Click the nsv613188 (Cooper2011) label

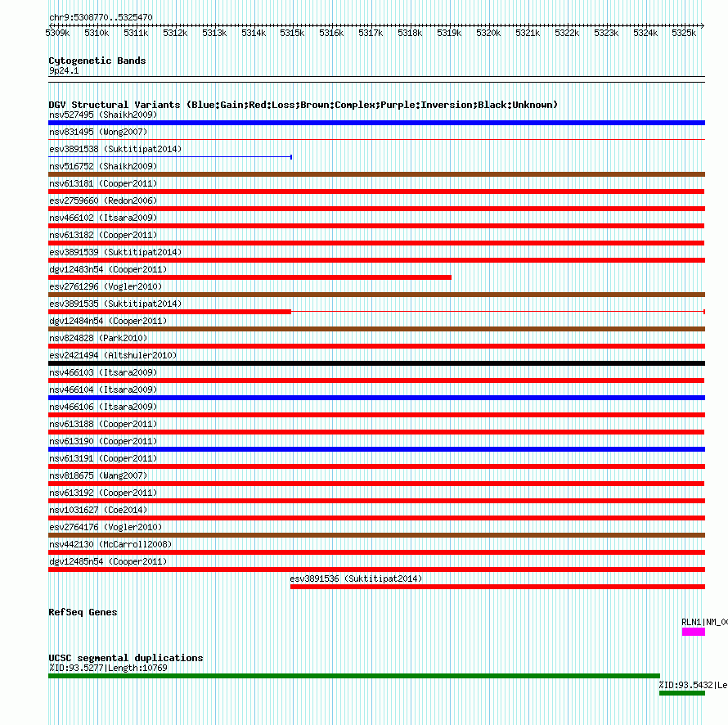click(103, 424)
